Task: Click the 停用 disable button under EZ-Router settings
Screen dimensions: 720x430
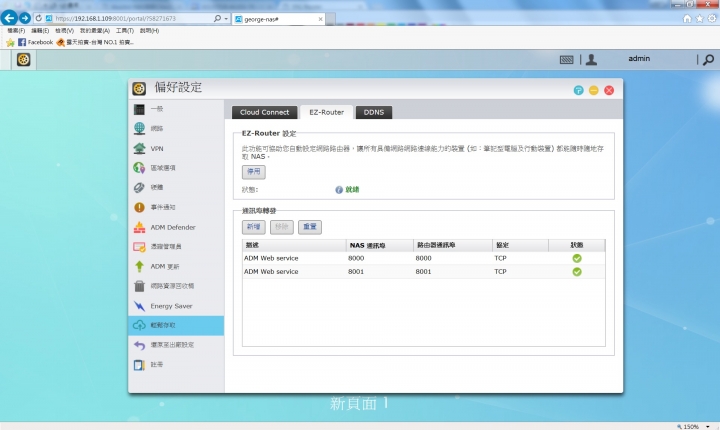Action: click(x=253, y=172)
